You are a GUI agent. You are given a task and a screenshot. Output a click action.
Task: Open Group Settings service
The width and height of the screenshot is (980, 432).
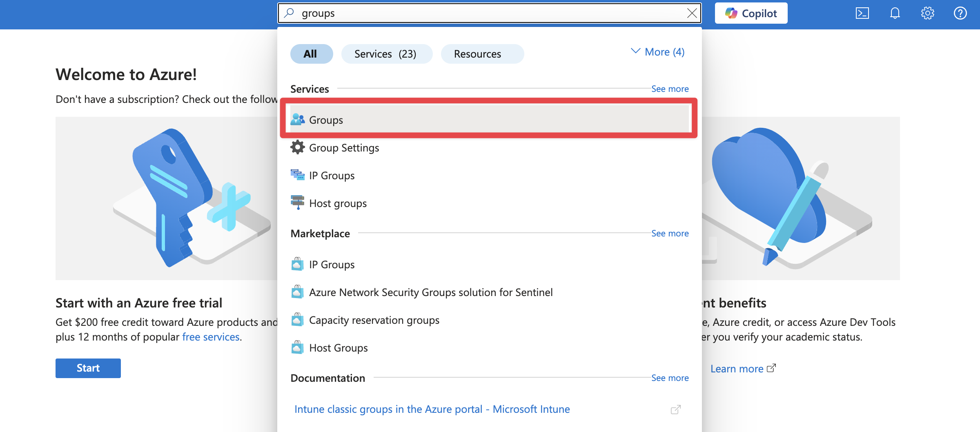click(489, 148)
